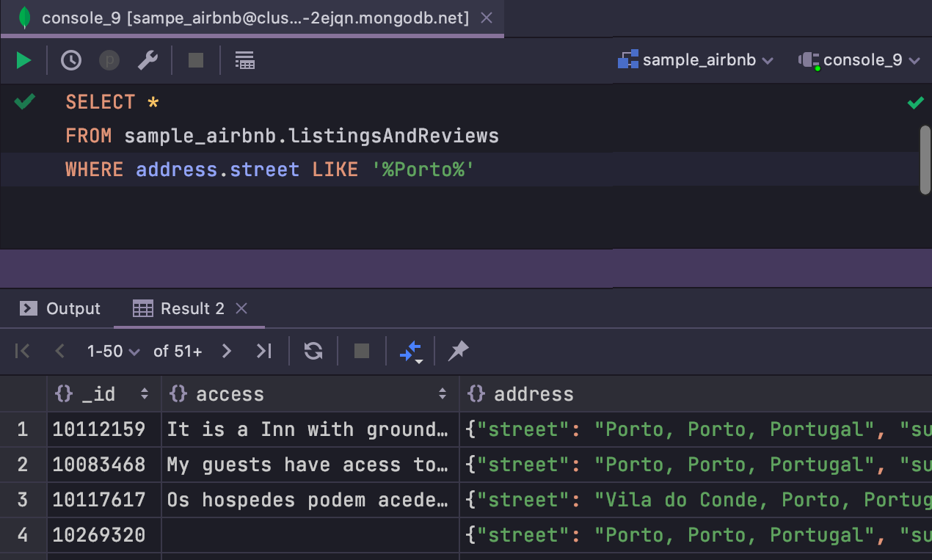This screenshot has height=560, width=932.
Task: Select the _id cell 10112159
Action: (104, 429)
